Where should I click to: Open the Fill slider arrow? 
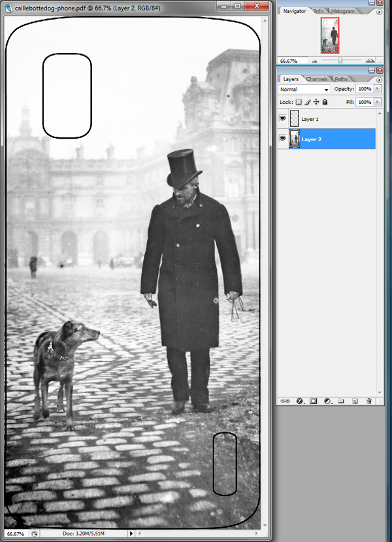pos(378,102)
